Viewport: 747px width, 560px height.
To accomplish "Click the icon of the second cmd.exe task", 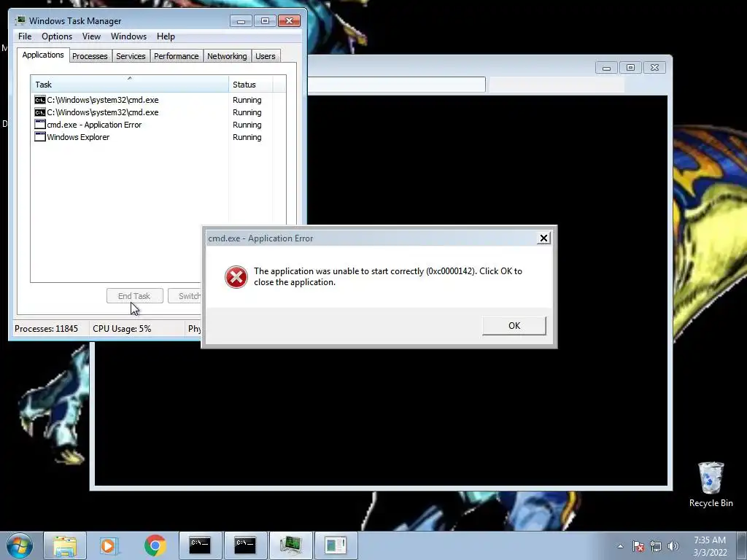I will (40, 112).
